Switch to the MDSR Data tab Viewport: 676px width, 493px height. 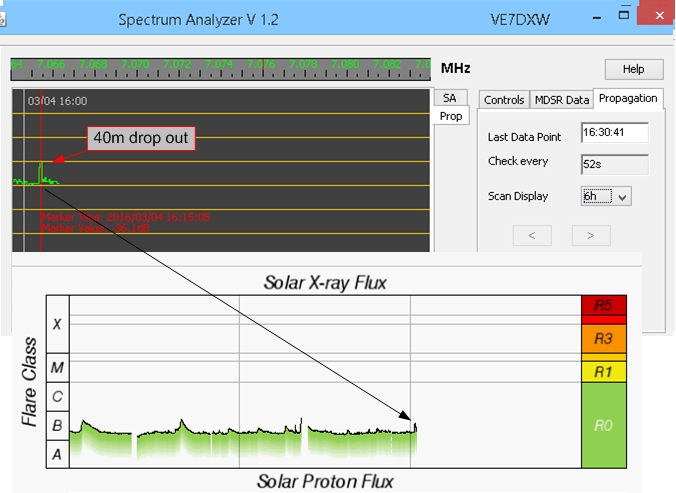click(x=561, y=99)
